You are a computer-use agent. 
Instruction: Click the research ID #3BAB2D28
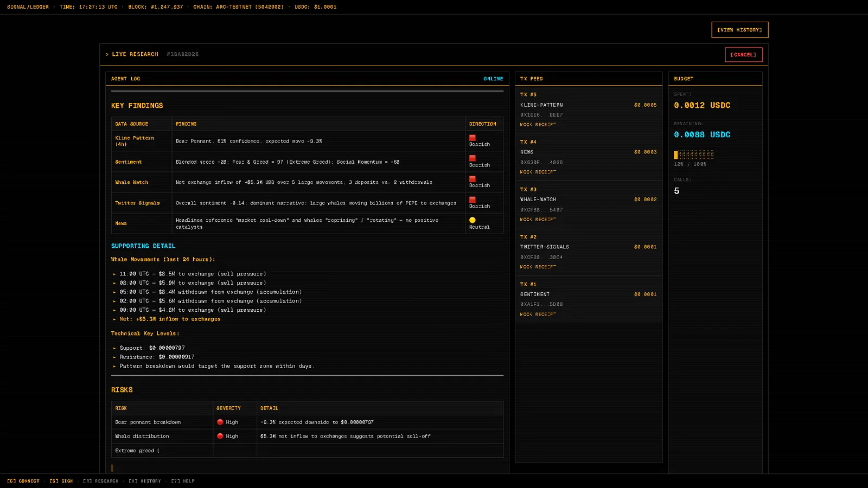tap(183, 54)
